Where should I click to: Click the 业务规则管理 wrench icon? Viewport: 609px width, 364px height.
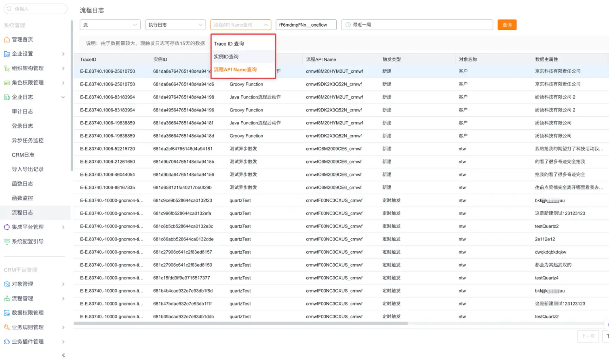coord(7,327)
